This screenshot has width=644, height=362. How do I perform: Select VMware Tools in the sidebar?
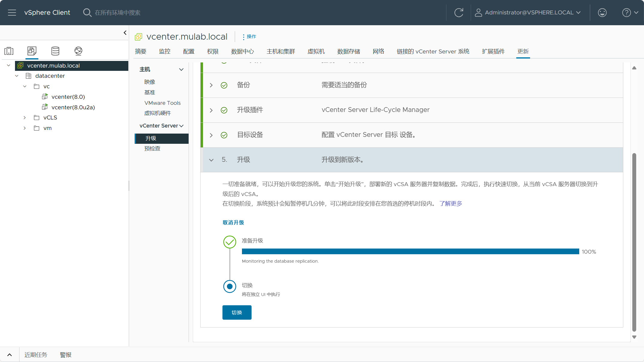pos(162,103)
